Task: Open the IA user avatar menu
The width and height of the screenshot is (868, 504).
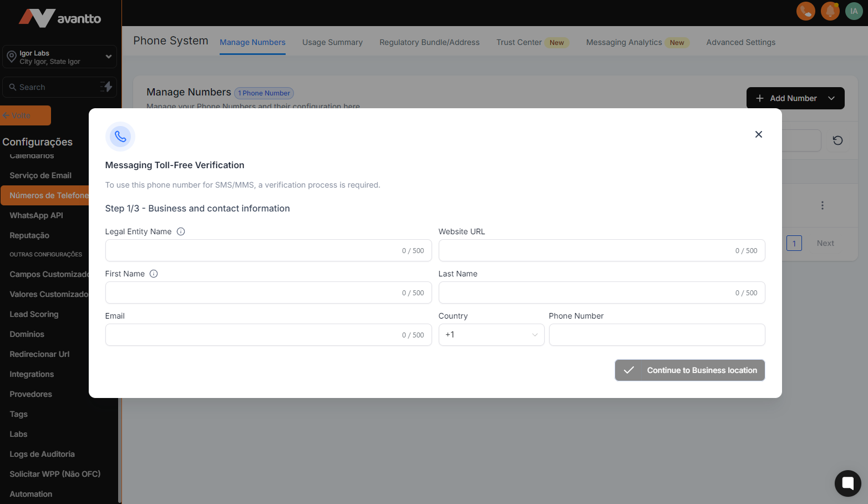Action: (x=854, y=11)
